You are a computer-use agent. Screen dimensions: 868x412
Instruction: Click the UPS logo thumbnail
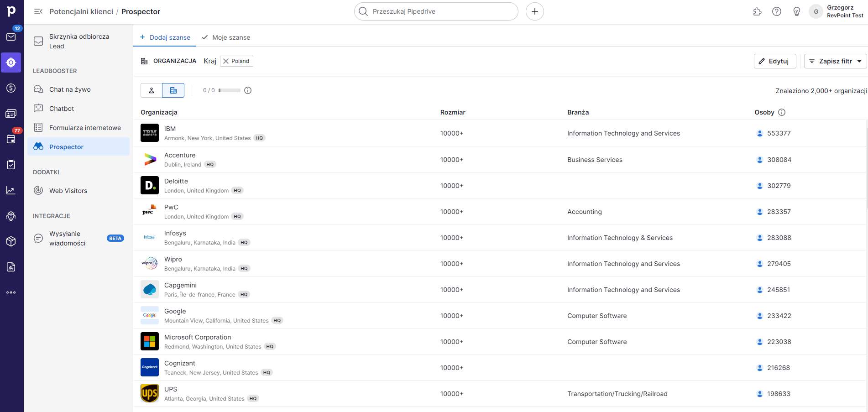click(x=150, y=393)
